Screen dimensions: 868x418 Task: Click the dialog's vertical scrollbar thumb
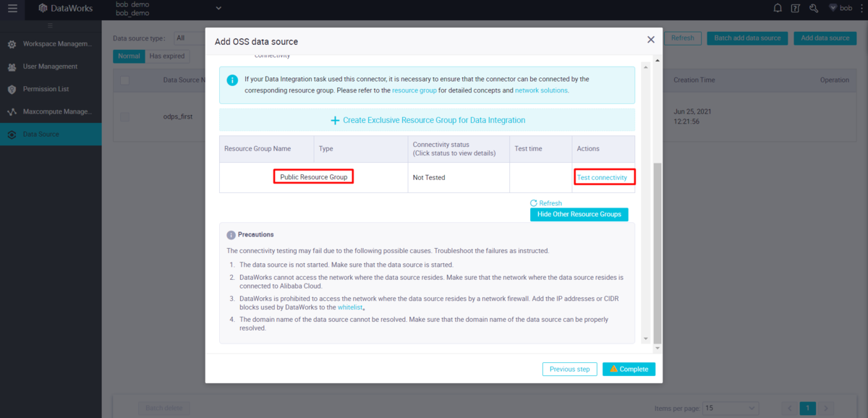[657, 253]
